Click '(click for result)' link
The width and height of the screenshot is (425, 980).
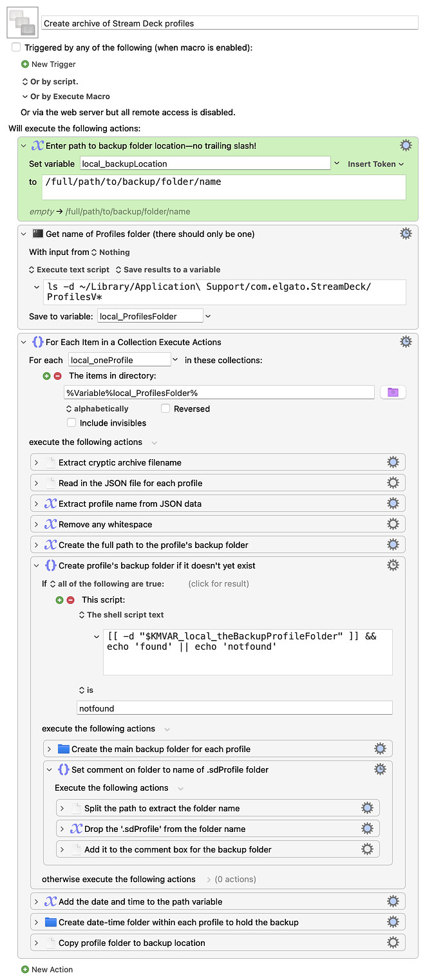pos(219,584)
